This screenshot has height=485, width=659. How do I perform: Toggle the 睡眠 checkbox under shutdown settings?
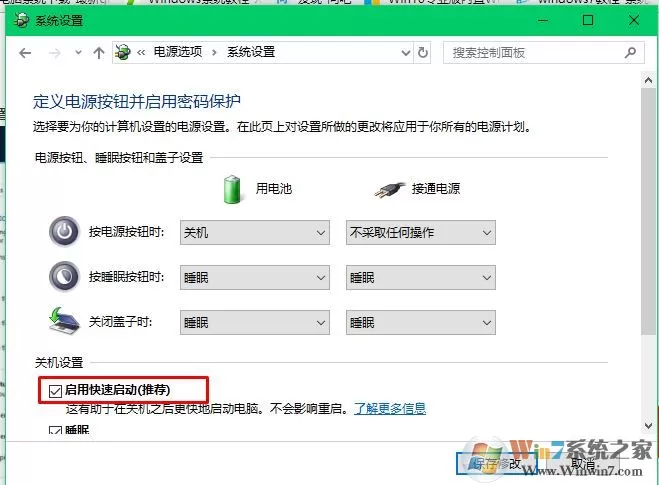tap(55, 432)
